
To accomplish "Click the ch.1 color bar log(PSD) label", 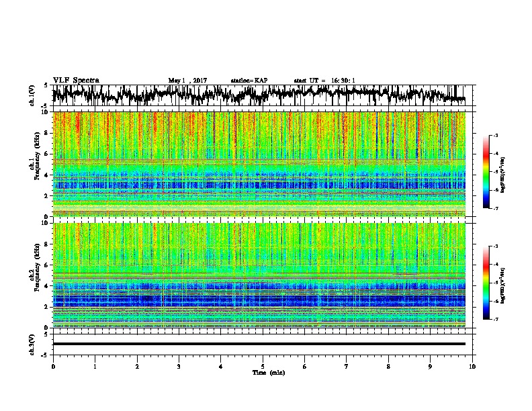I will pyautogui.click(x=502, y=175).
